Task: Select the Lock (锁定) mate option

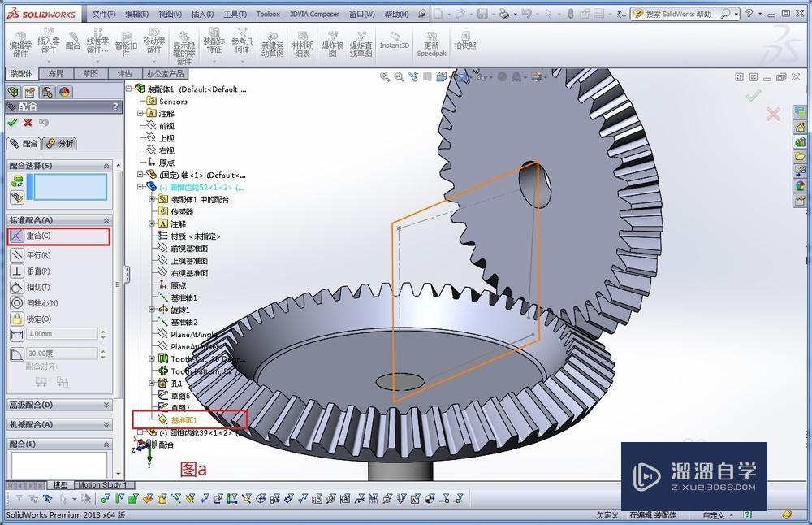Action: (x=17, y=319)
